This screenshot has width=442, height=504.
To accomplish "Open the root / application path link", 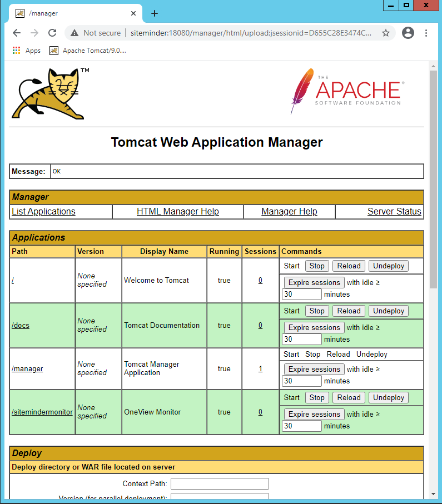I will click(13, 280).
